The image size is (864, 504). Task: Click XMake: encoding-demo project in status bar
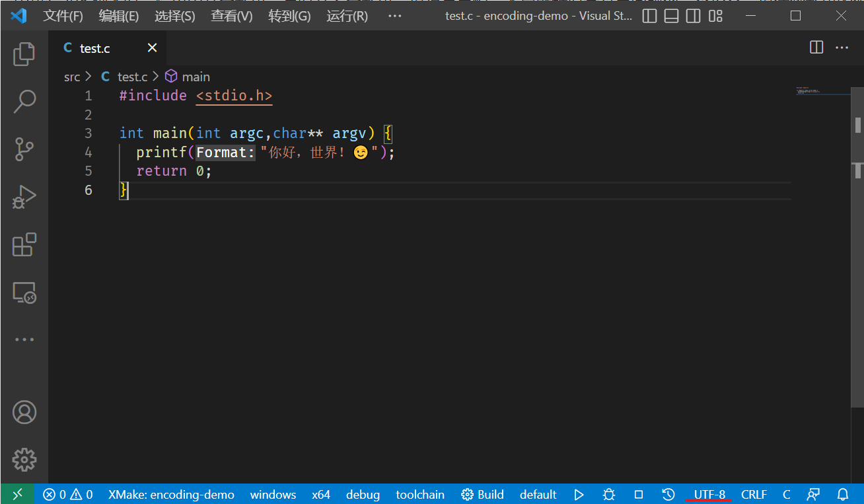pyautogui.click(x=171, y=494)
